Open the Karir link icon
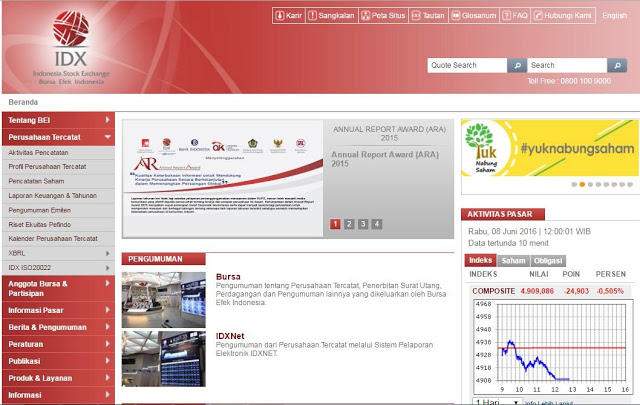Screen dimensions: 640x405 pyautogui.click(x=279, y=16)
